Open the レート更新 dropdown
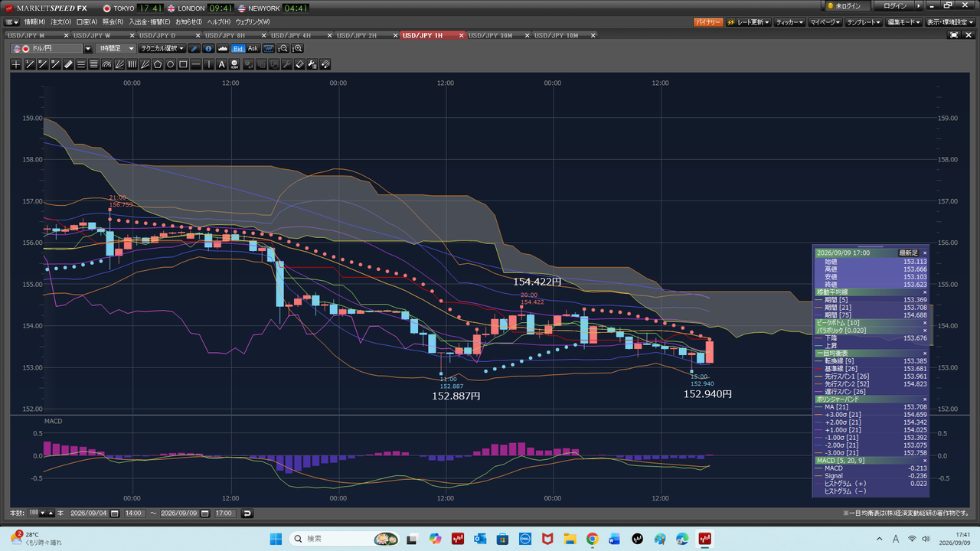This screenshot has width=980, height=551. tap(748, 23)
